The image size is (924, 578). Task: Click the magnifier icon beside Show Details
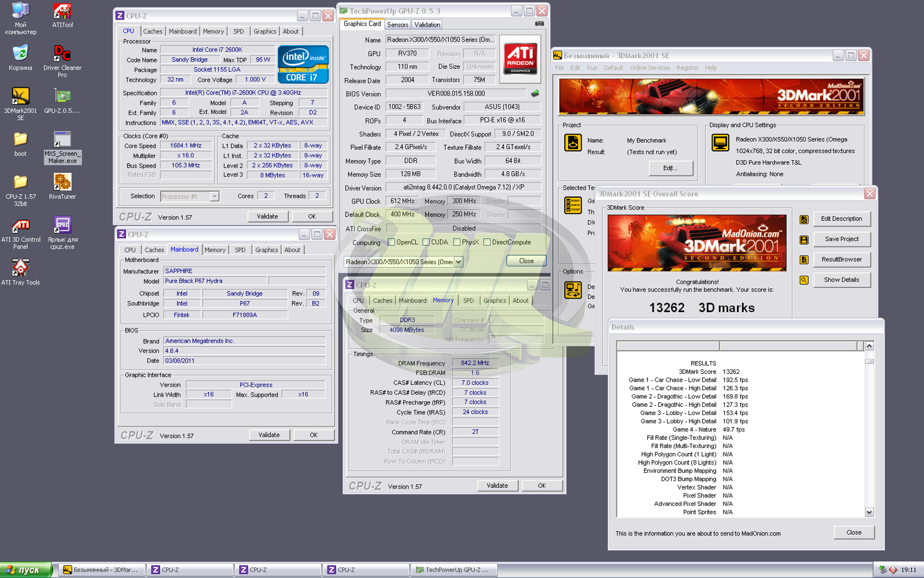(x=804, y=280)
